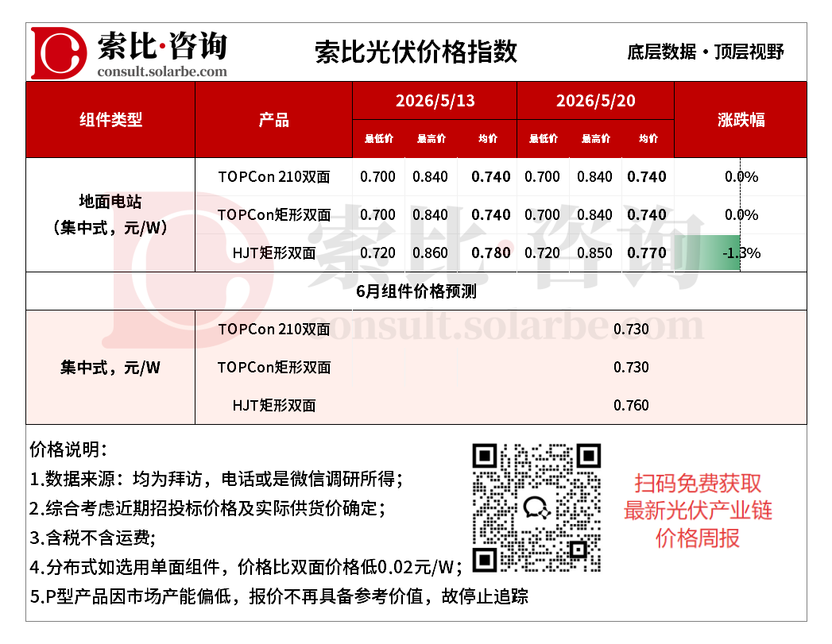Click HJT 5/20 average price 0.770
Viewport: 832px width, 644px height.
(647, 253)
